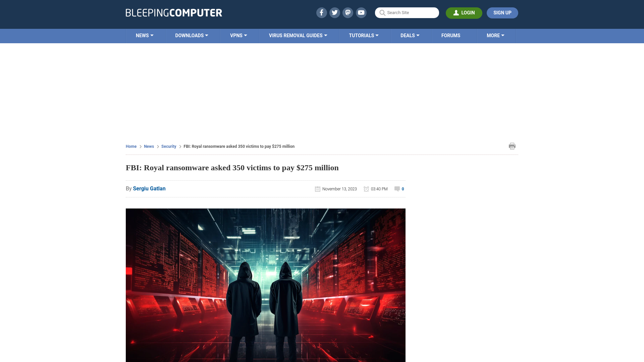Screen dimensions: 644x362
Task: Click the BleepingComputer Facebook icon
Action: (322, 12)
